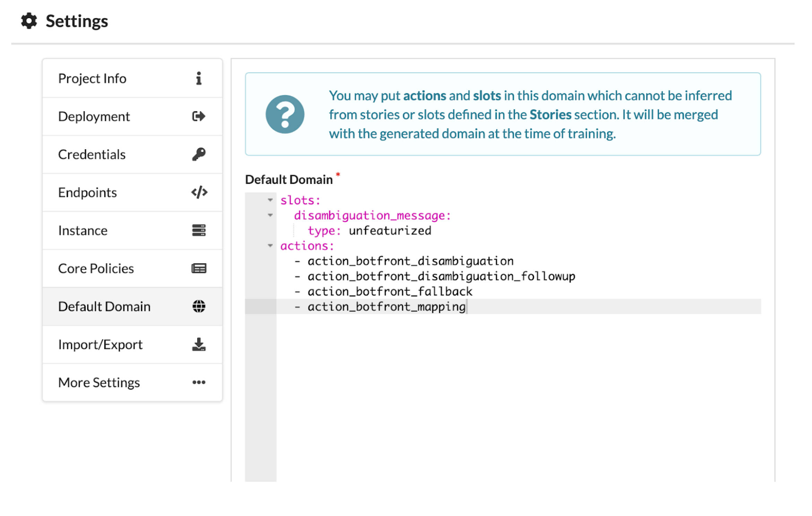This screenshot has width=812, height=516.
Task: Click the Deployment sign-out arrow icon
Action: [x=199, y=116]
